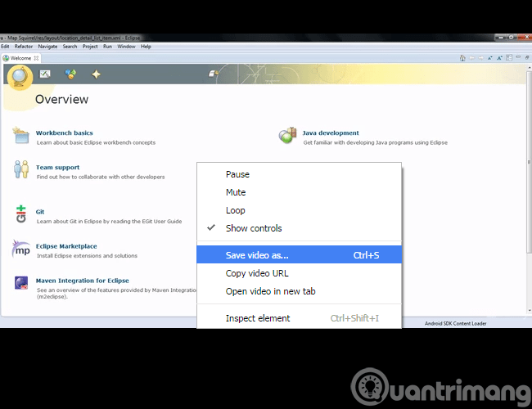
Task: Choose Save video as... menu entry
Action: 299,254
